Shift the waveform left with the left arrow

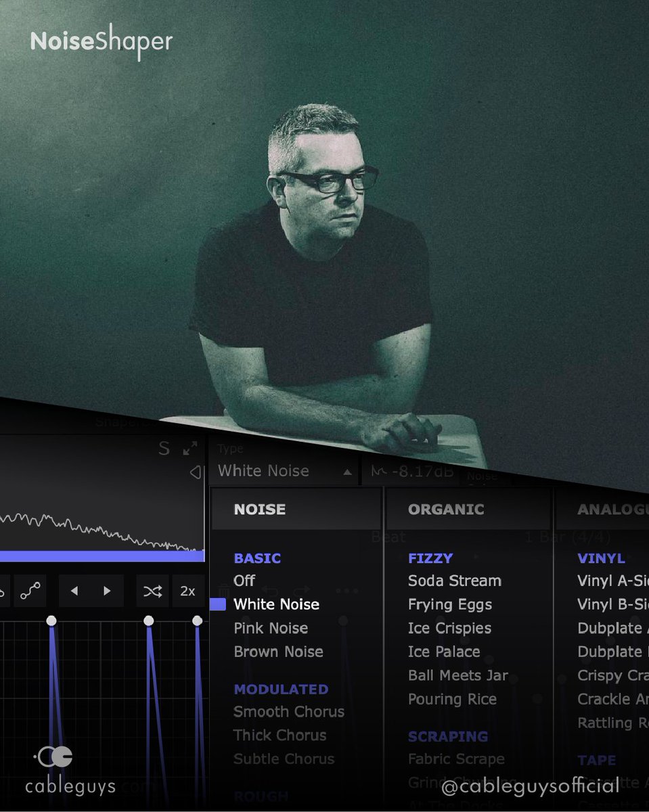[74, 591]
